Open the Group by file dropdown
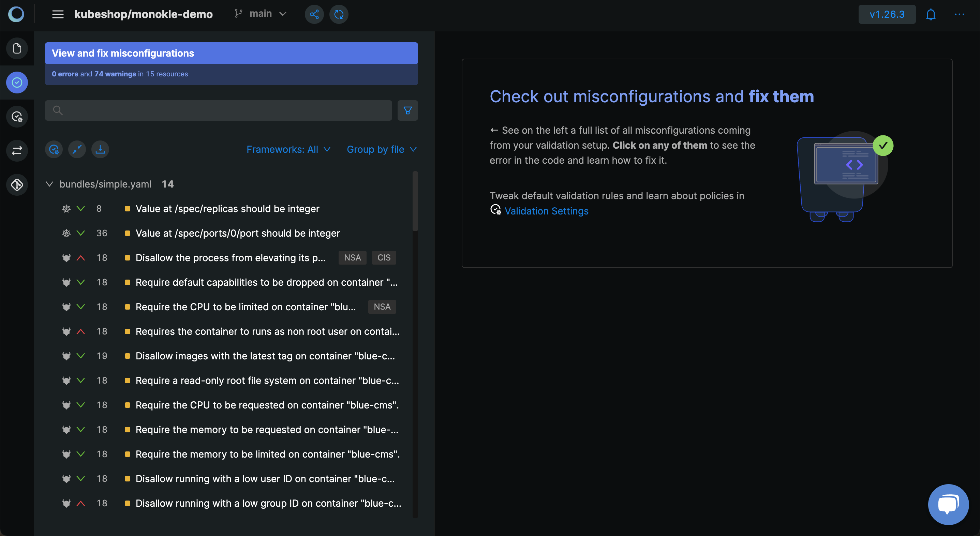This screenshot has width=980, height=536. [x=382, y=149]
